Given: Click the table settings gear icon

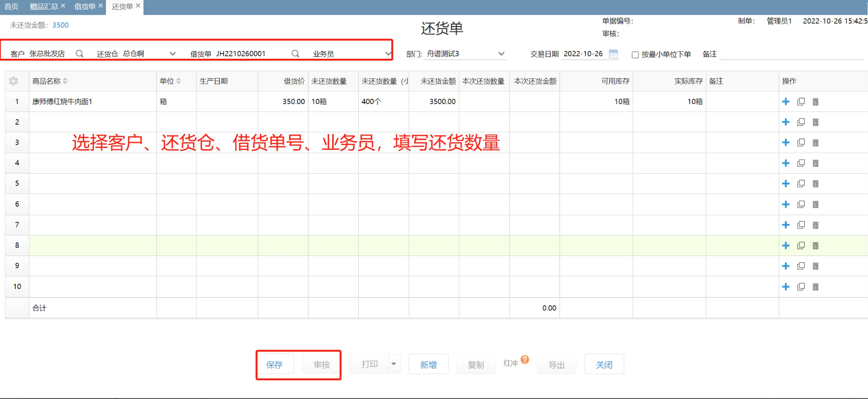Looking at the screenshot, I should (x=13, y=81).
